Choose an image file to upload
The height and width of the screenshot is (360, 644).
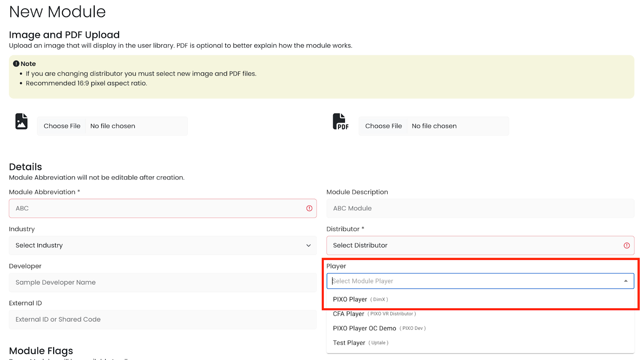tap(62, 126)
